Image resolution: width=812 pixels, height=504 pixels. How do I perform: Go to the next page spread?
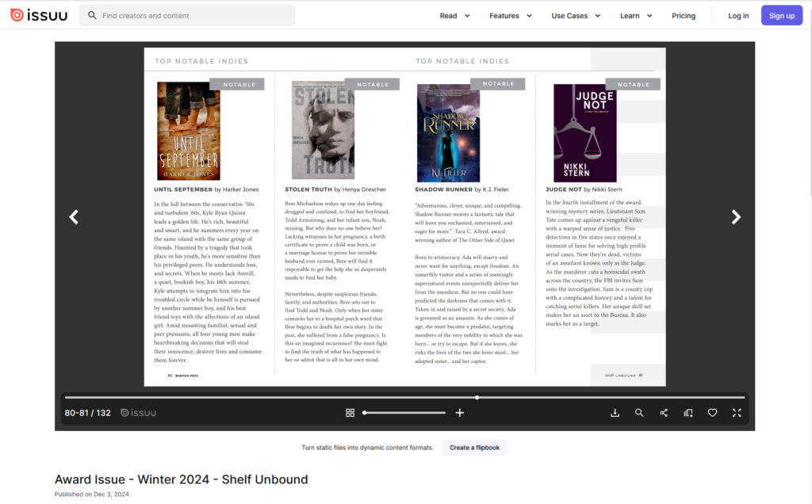click(x=735, y=217)
